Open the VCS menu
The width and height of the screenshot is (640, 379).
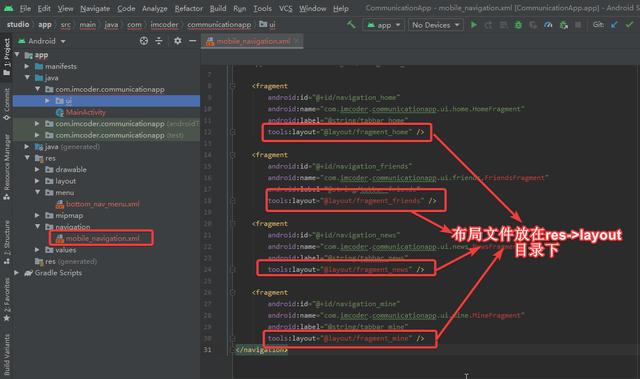285,8
